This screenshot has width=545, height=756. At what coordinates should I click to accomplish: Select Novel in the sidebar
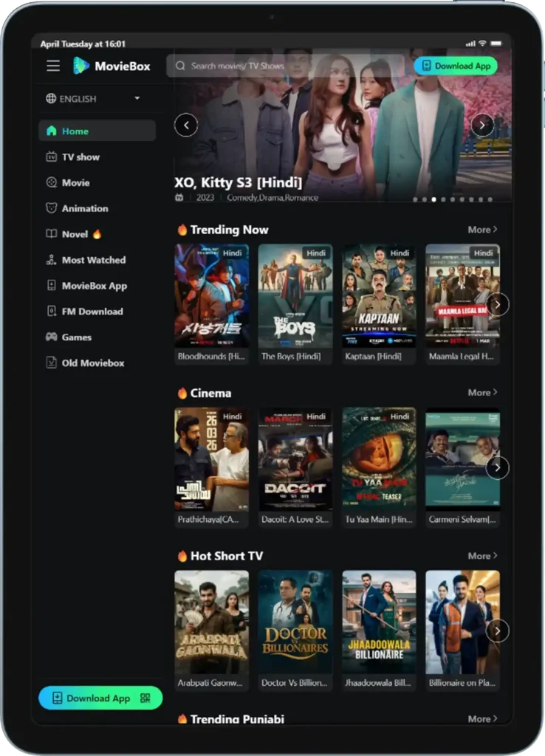point(97,234)
